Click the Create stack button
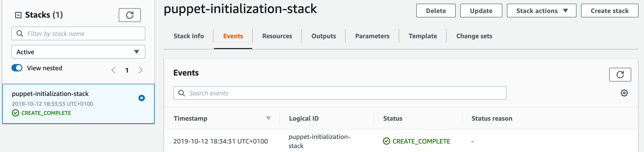Screen dimensions: 644x152 tap(609, 11)
